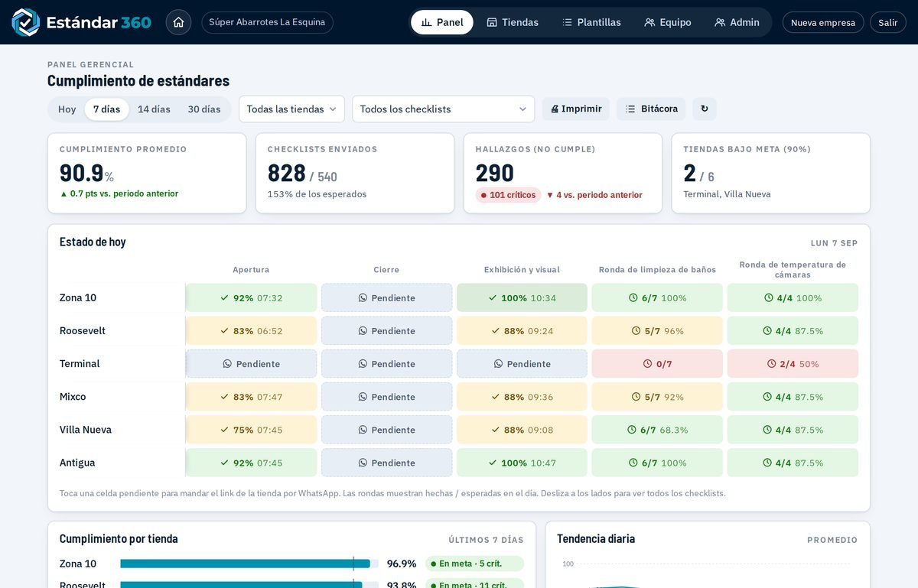Click the Súper Abarrotes La Esquina company pill

point(267,22)
